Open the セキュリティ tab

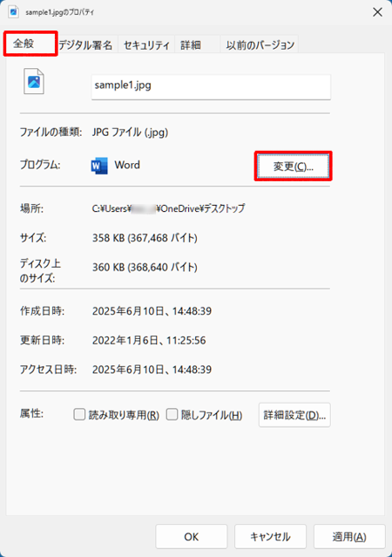click(146, 45)
